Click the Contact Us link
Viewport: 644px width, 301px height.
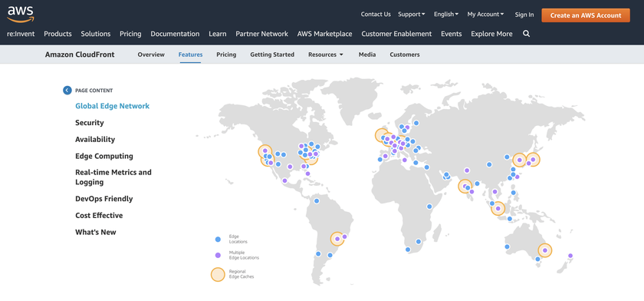pyautogui.click(x=376, y=14)
